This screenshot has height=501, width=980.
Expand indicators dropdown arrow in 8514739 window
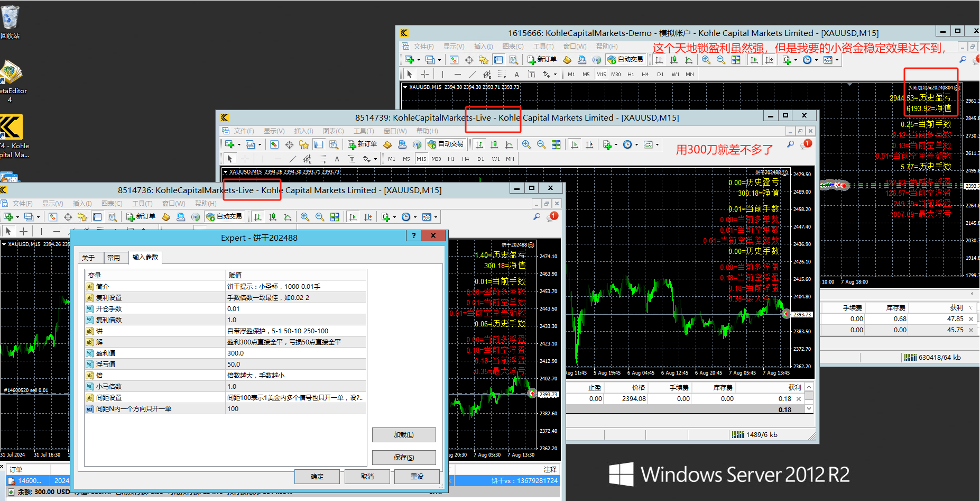(616, 144)
